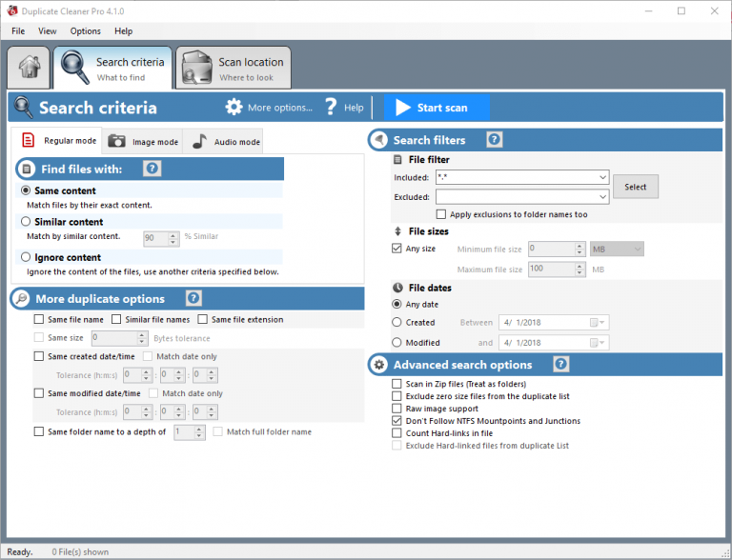Switch to the Image mode tab
The image size is (732, 560).
[x=143, y=141]
